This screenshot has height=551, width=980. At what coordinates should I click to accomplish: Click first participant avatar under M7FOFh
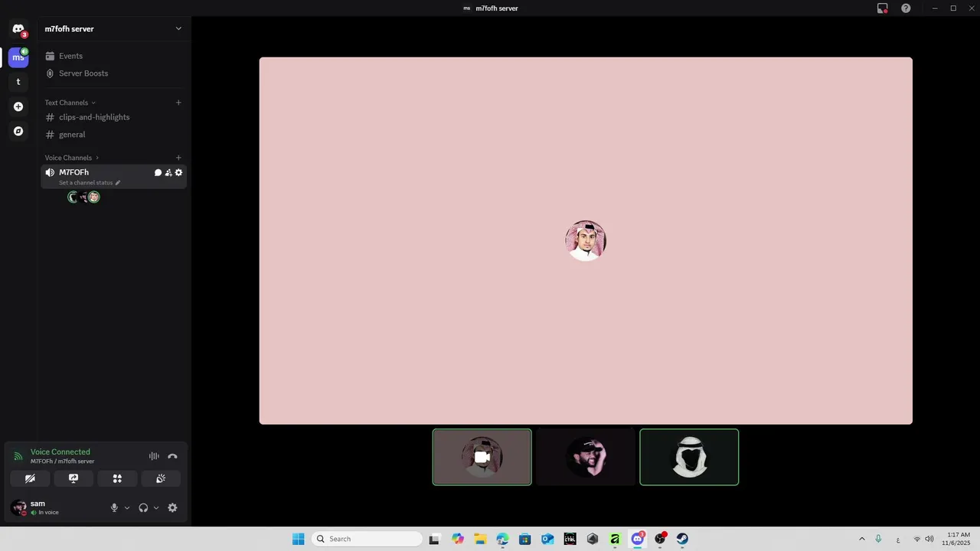click(x=73, y=197)
